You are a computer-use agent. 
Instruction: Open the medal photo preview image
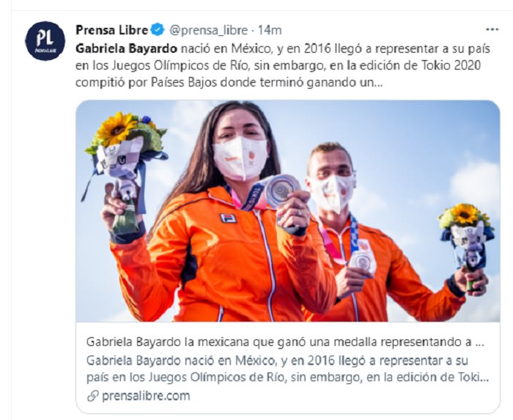tap(288, 211)
